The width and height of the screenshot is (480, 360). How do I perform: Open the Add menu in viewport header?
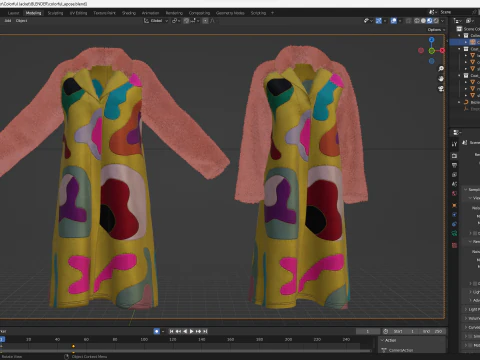coord(8,21)
